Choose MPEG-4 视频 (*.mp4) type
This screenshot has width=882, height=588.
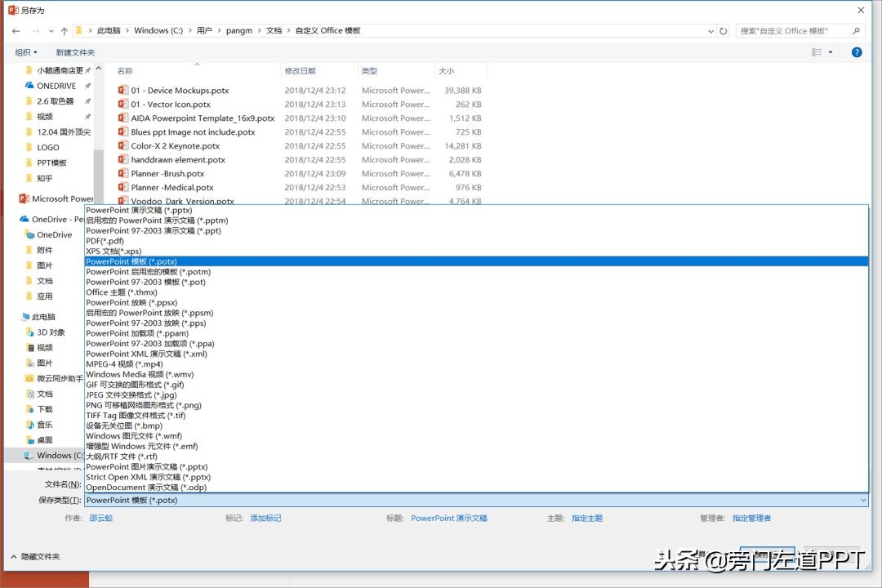(x=476, y=364)
